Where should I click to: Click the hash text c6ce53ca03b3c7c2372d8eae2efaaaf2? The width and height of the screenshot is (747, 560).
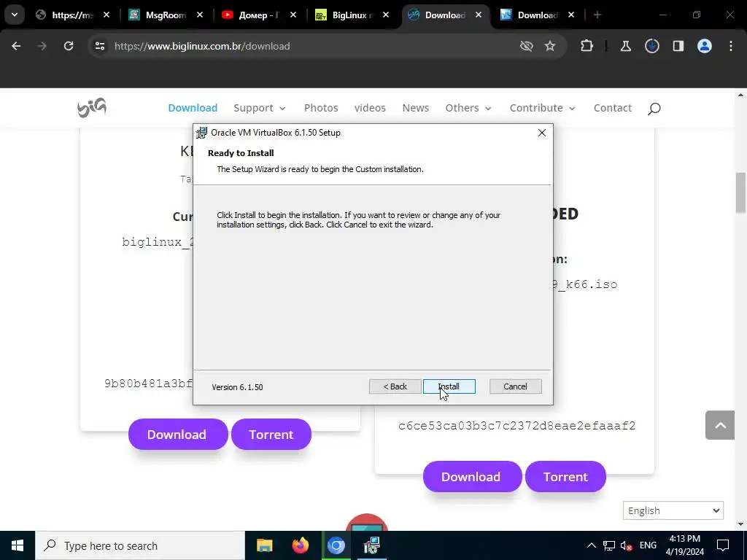(517, 426)
